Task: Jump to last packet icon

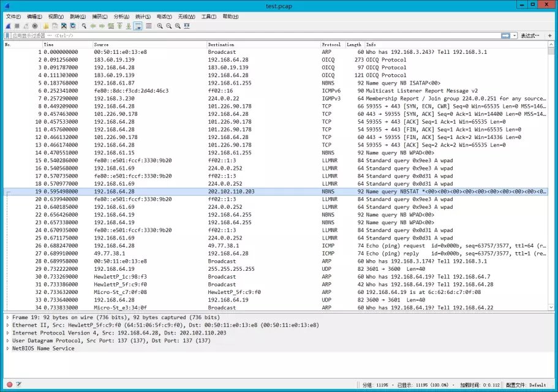Action: 129,26
